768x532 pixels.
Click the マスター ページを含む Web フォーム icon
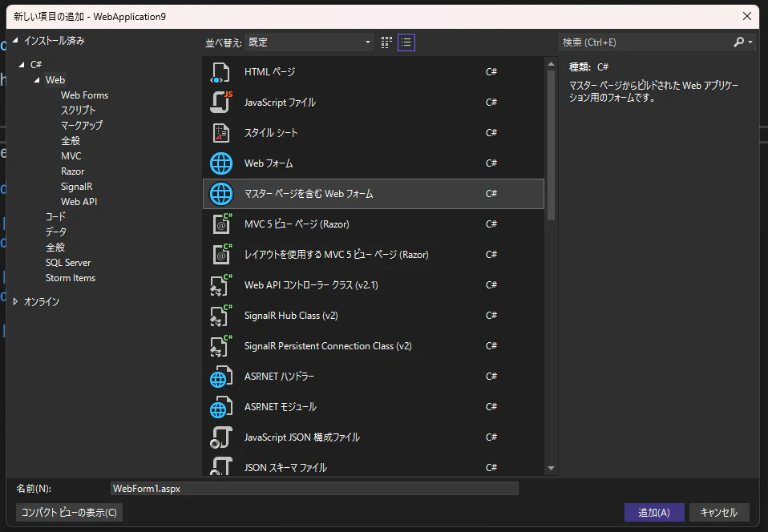click(221, 194)
